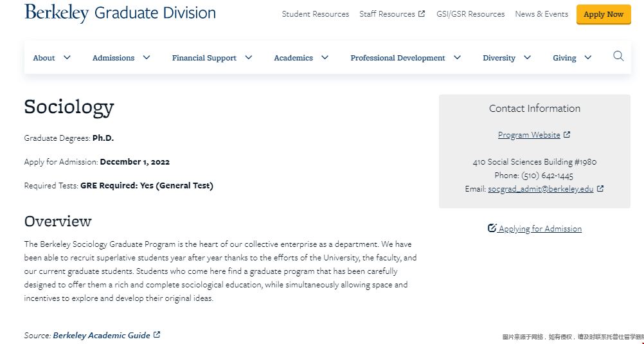Expand the Academics menu chevron
Screen dimensions: 644x344
point(325,57)
